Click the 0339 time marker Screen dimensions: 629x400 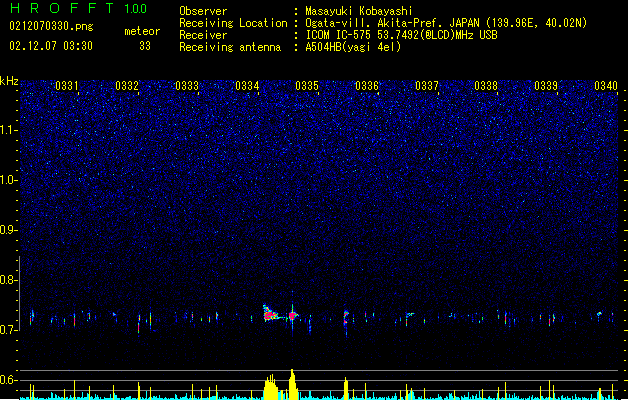(546, 86)
